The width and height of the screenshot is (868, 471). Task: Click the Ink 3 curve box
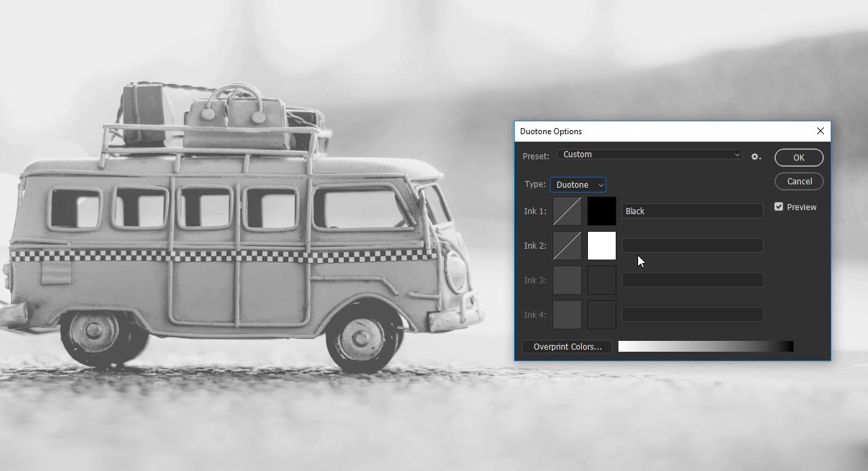pyautogui.click(x=567, y=281)
